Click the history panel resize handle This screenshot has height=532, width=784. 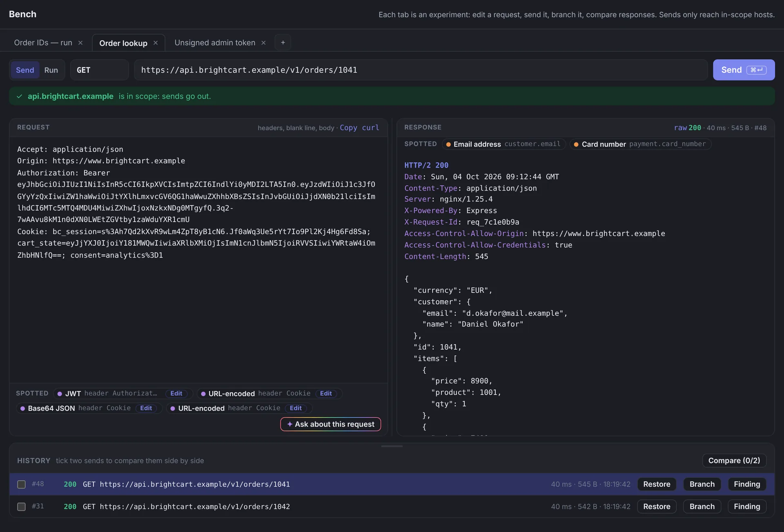tap(392, 446)
